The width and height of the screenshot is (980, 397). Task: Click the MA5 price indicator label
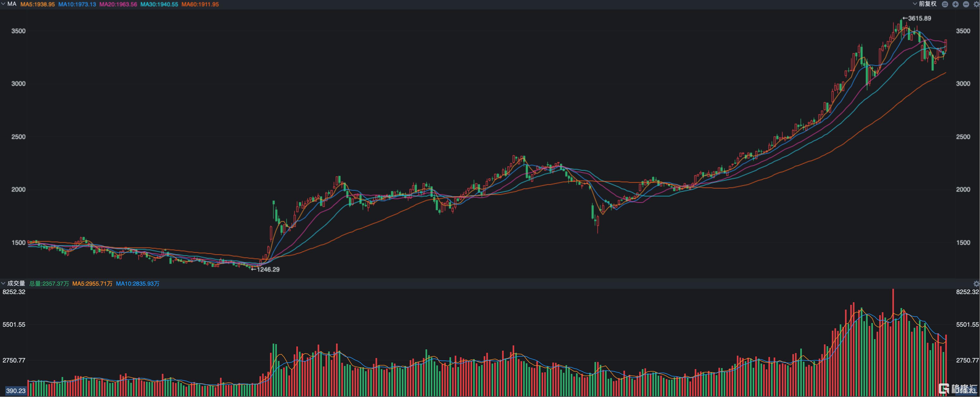click(37, 4)
